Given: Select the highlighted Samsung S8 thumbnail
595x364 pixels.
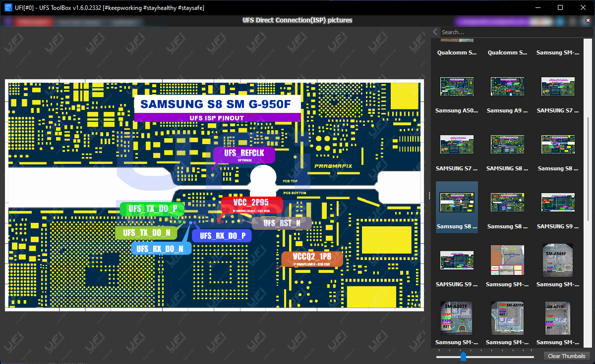Looking at the screenshot, I should [457, 207].
